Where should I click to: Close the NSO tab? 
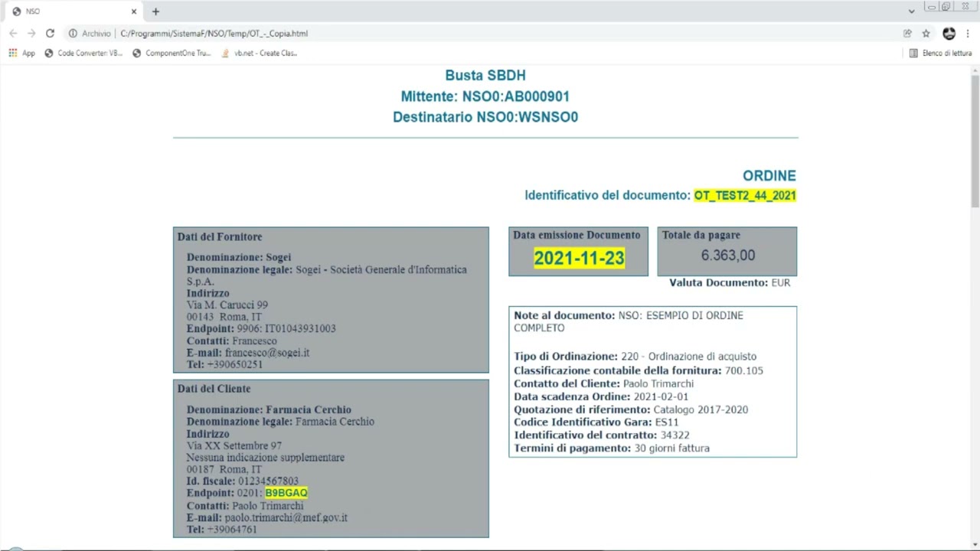pyautogui.click(x=134, y=11)
